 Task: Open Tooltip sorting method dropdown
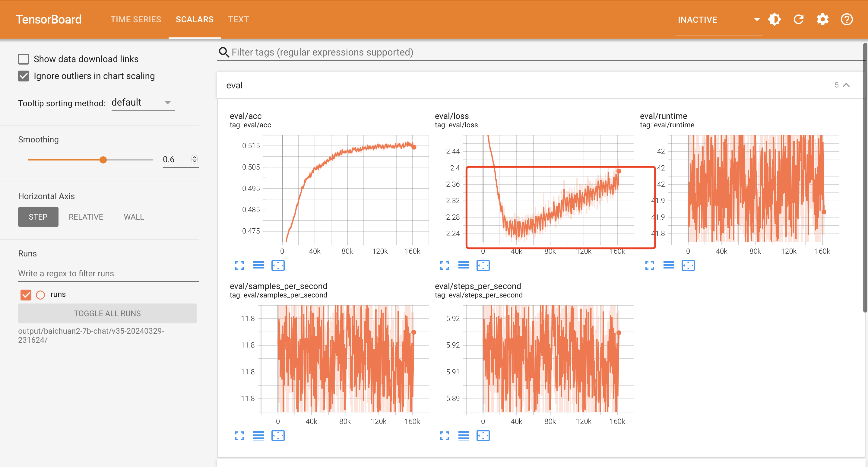pyautogui.click(x=143, y=103)
